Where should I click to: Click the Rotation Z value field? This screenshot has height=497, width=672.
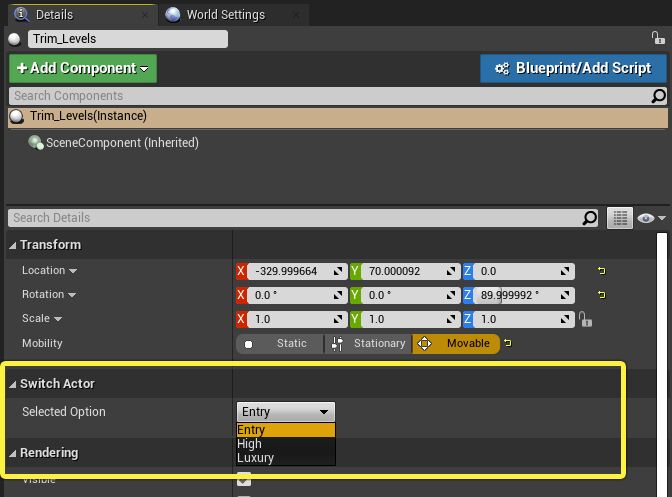[517, 295]
